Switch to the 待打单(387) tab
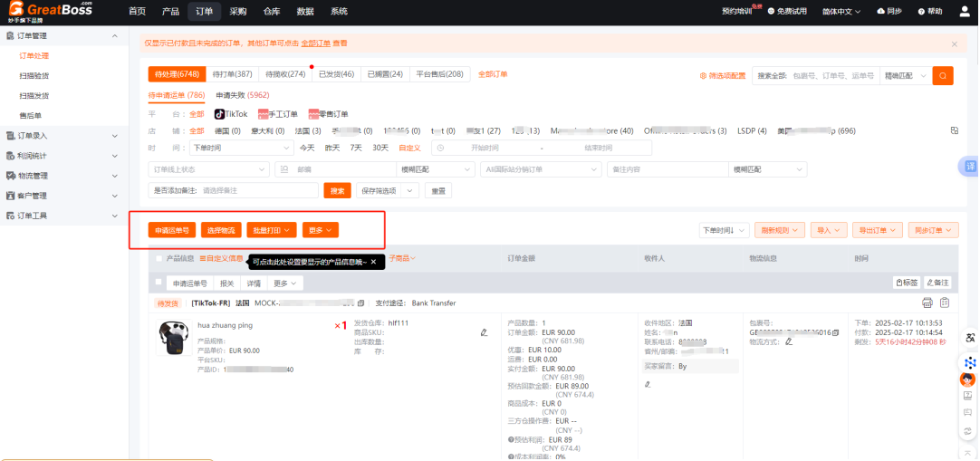The image size is (980, 461). point(232,74)
